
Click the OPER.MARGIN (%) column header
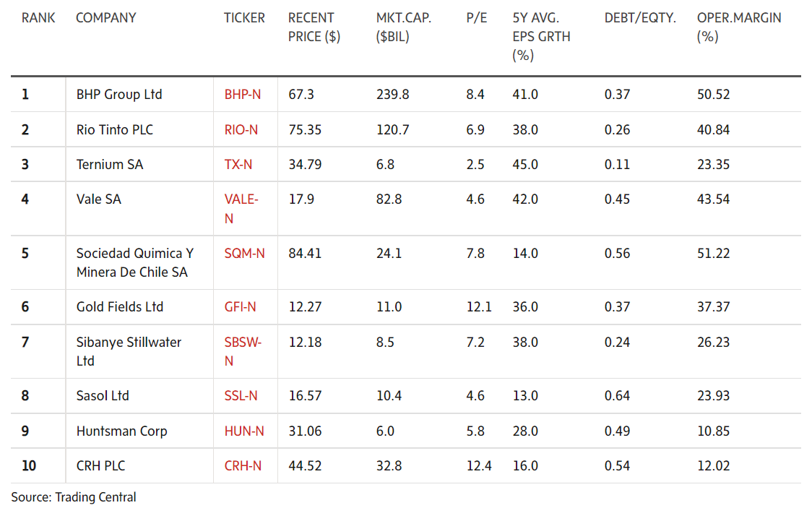[739, 27]
